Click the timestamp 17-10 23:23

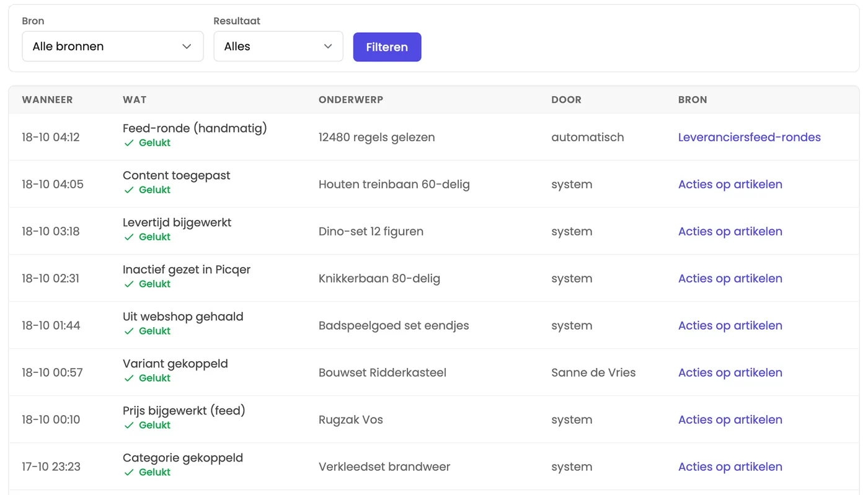point(51,467)
